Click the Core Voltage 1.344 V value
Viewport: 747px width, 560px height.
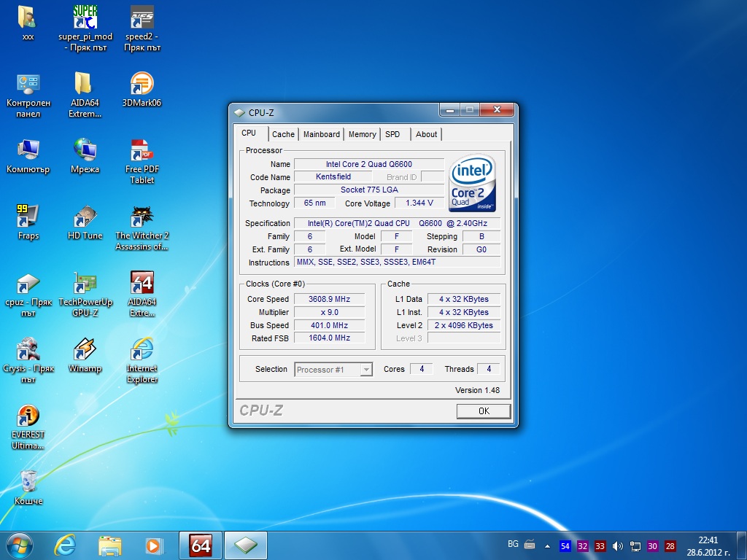coord(419,203)
